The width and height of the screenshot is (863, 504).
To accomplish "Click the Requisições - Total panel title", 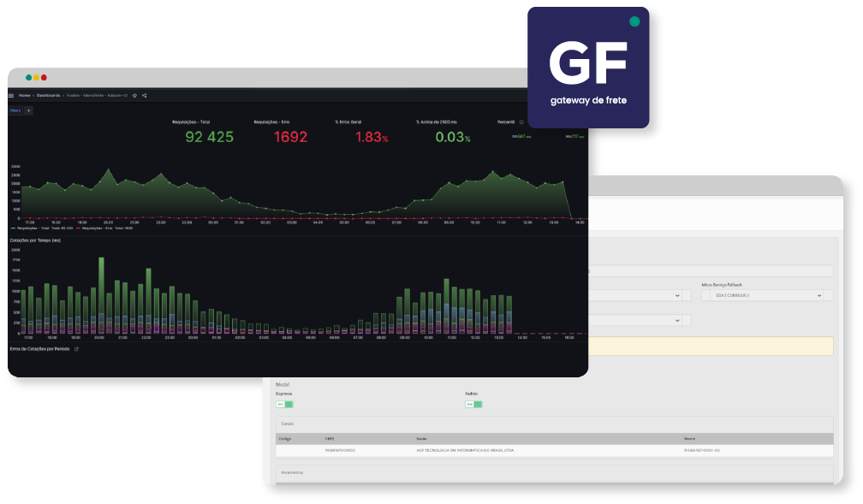I will coord(191,122).
